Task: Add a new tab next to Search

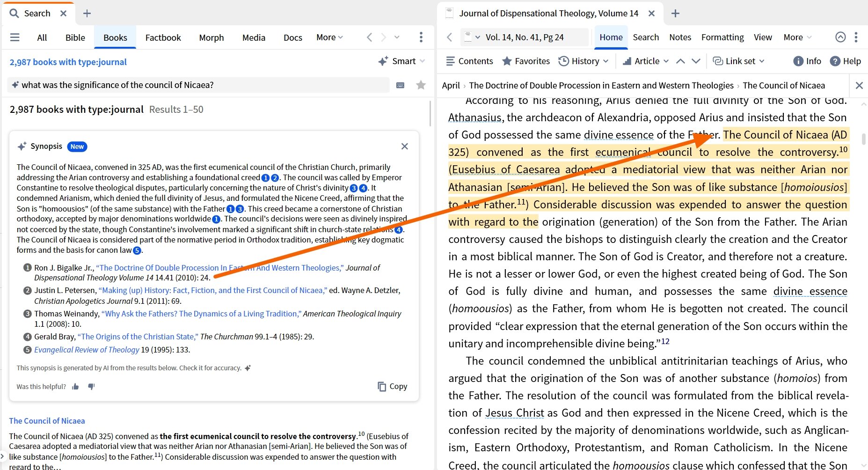Action: 87,13
